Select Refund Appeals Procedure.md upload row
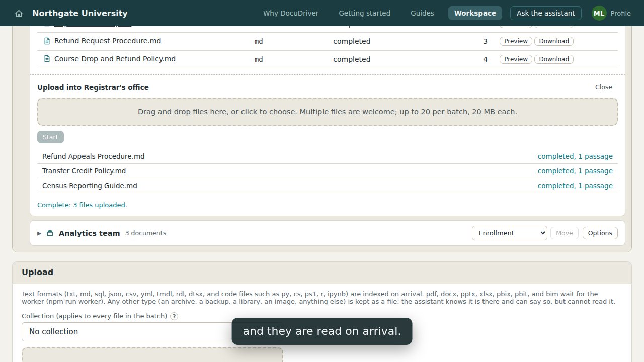Image resolution: width=644 pixels, height=362 pixels. 328,156
